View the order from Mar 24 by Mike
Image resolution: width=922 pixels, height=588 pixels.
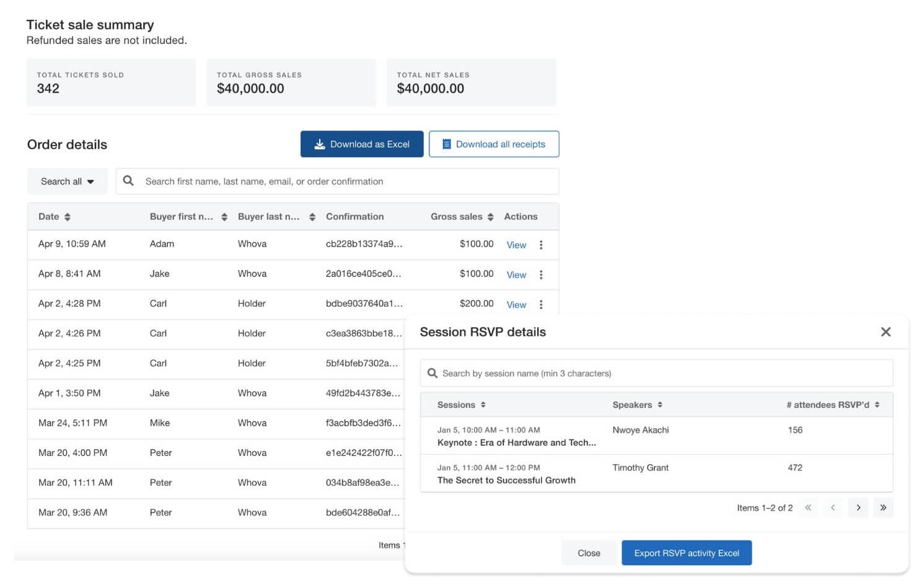[516, 423]
